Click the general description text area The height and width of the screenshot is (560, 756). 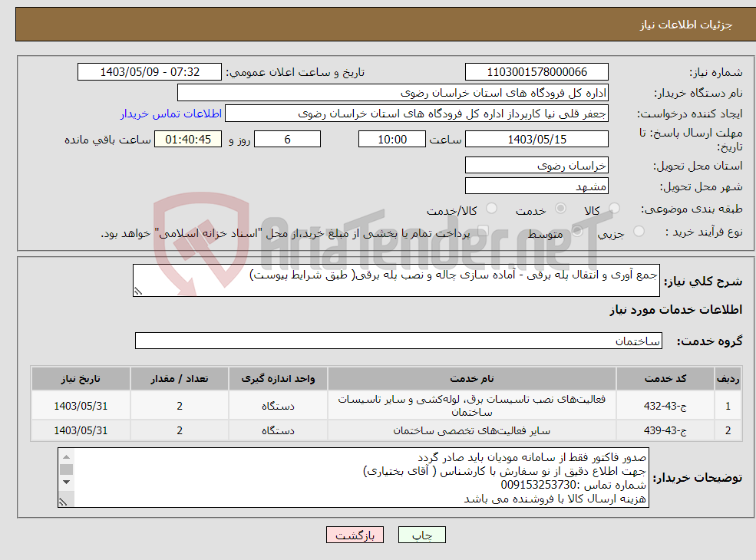pos(396,281)
